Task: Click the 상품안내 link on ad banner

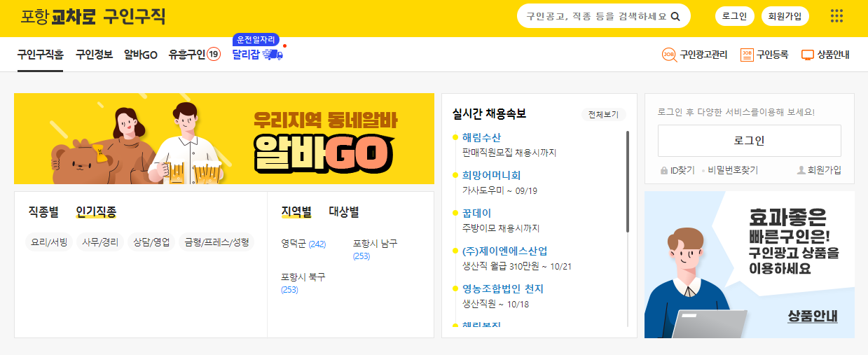Action: (x=812, y=315)
